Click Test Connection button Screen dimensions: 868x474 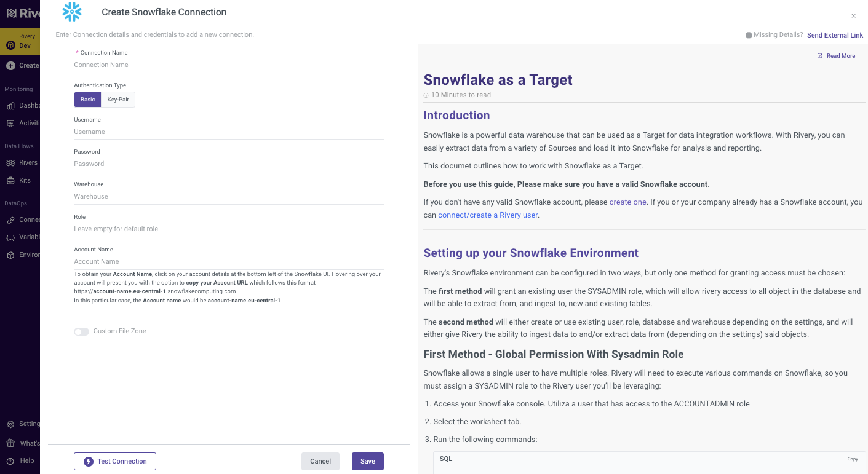pos(115,462)
